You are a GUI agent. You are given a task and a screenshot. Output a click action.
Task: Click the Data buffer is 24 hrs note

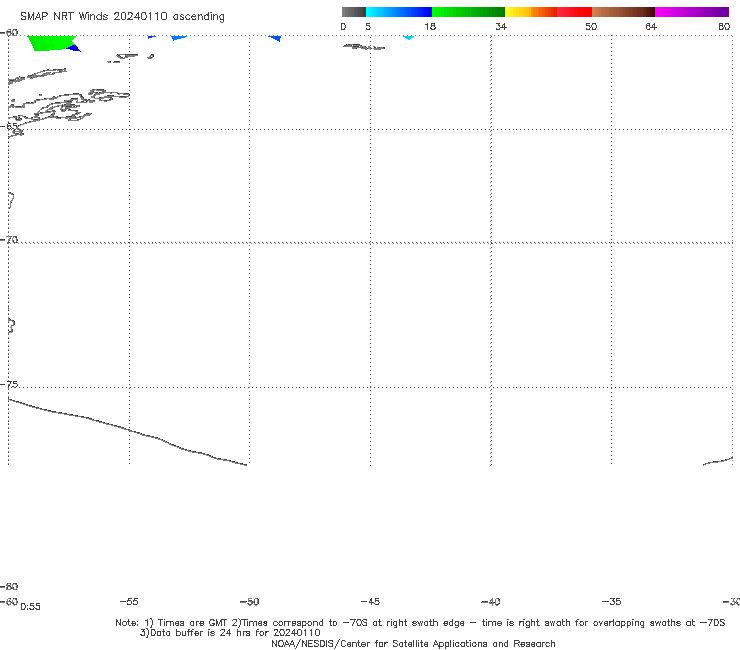coord(230,633)
